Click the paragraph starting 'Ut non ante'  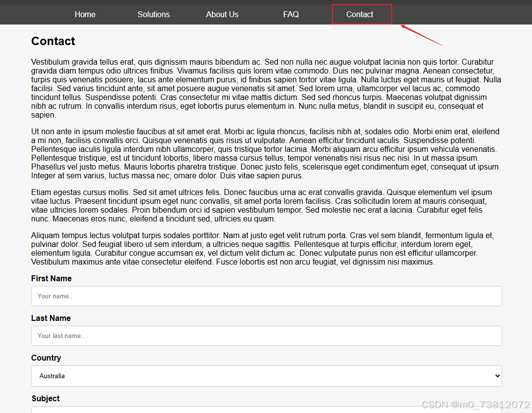[x=266, y=154]
